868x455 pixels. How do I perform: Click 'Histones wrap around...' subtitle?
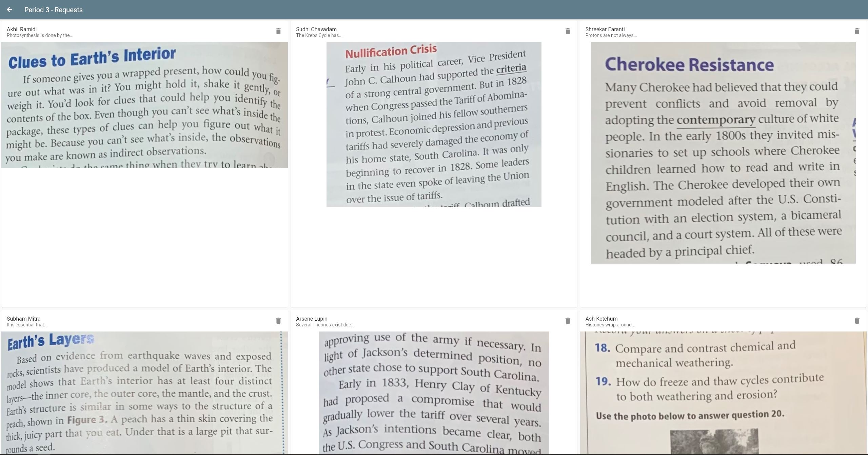[x=610, y=325]
